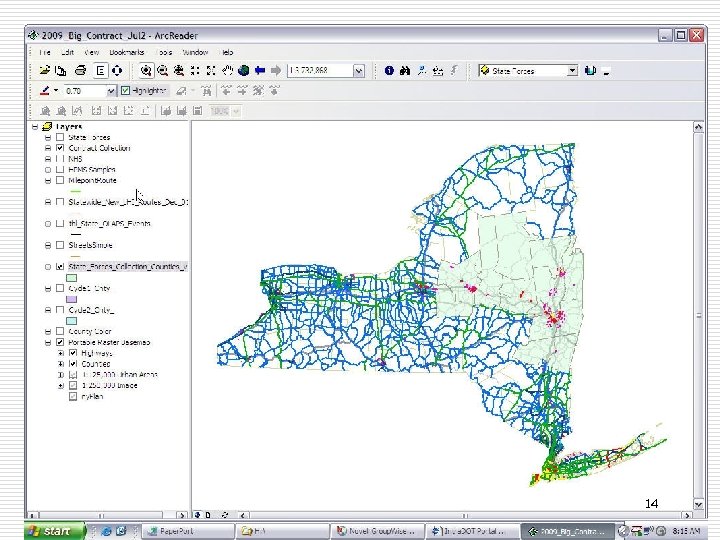Click the Cycle1_Only purple legend swatch
This screenshot has width=720, height=540.
tap(72, 299)
